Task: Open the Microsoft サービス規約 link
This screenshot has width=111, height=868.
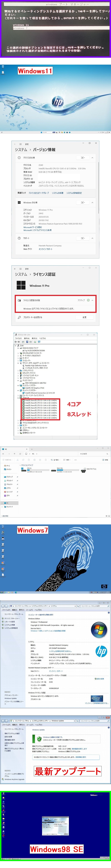Action: (x=33, y=227)
